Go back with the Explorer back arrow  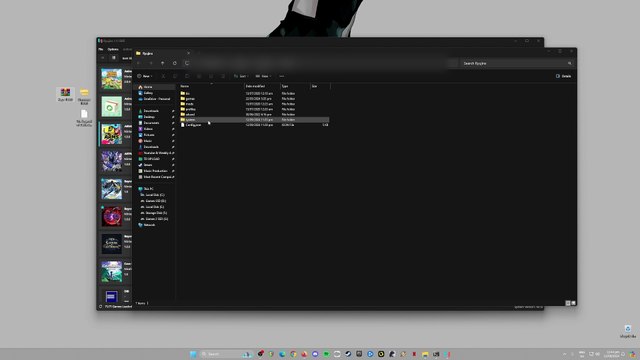139,63
